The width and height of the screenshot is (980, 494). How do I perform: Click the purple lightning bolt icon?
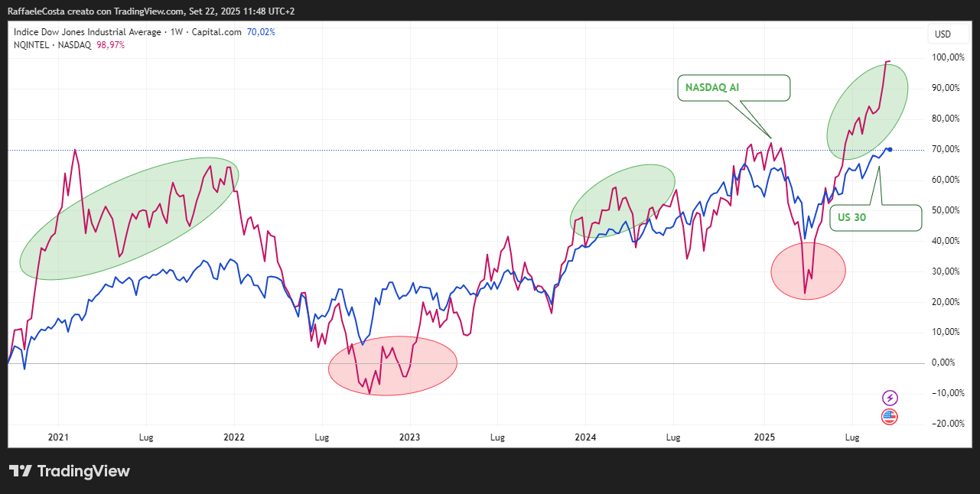[890, 398]
